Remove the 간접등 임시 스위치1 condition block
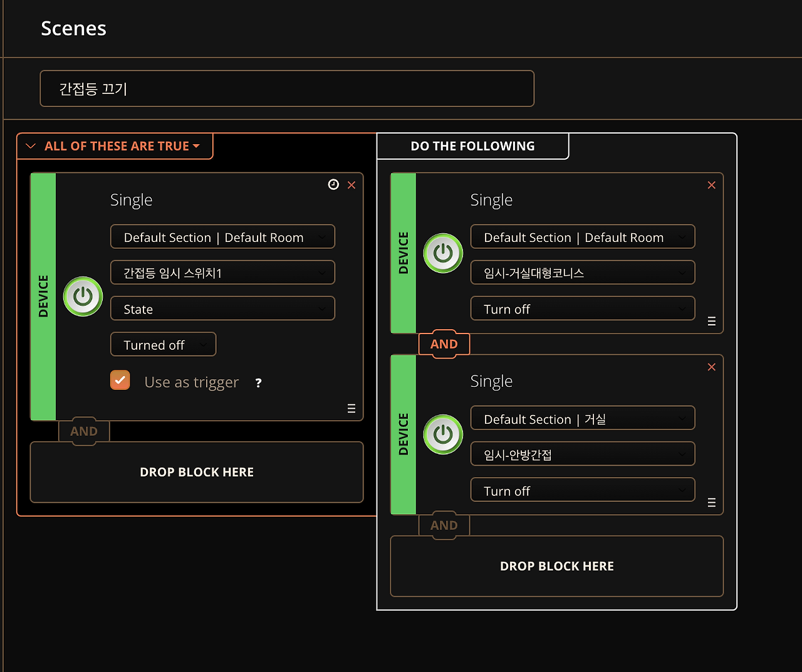 click(352, 185)
